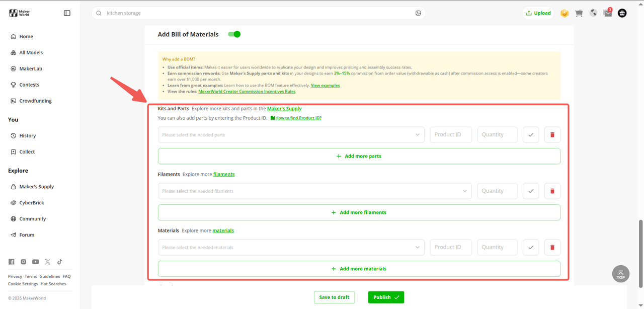Screen dimensions: 644x309
Task: Open the filaments link
Action: (224, 174)
